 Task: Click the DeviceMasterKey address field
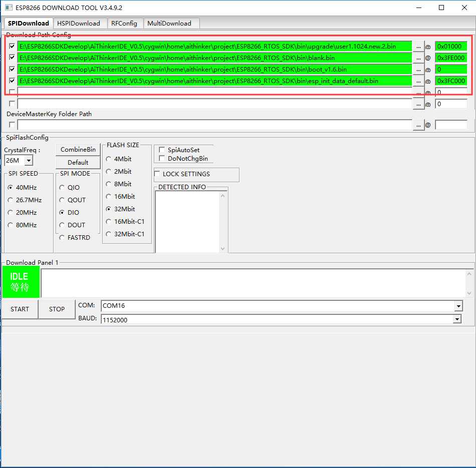451,125
